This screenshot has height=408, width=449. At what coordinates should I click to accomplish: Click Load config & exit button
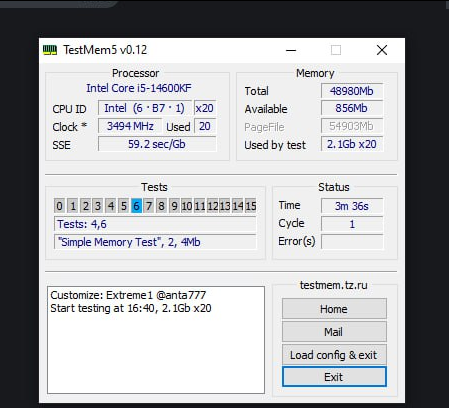(x=334, y=355)
